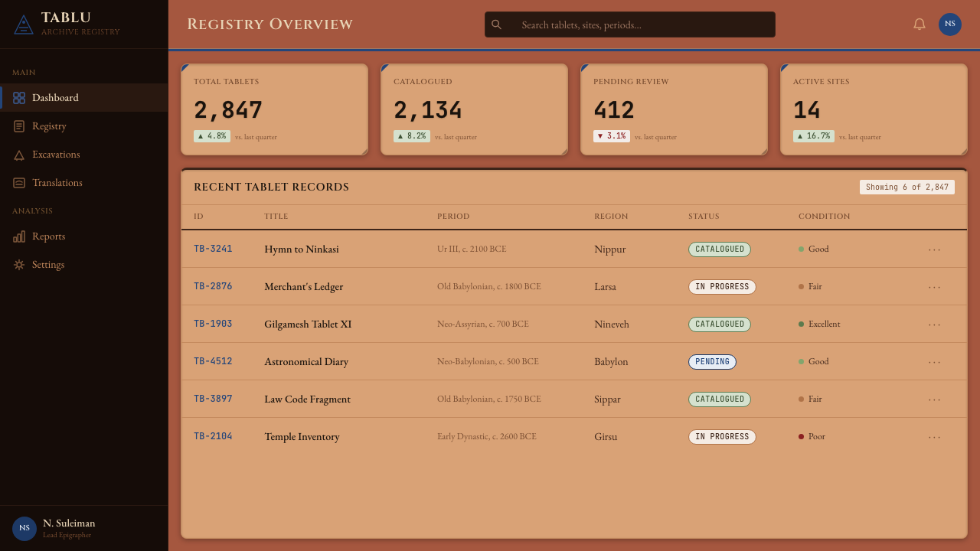Open tablet record TB-3241
This screenshot has height=551, width=980.
click(x=213, y=249)
